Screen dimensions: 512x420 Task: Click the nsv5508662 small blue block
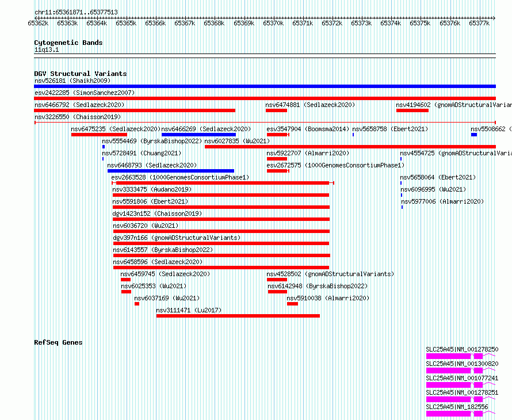coord(474,135)
